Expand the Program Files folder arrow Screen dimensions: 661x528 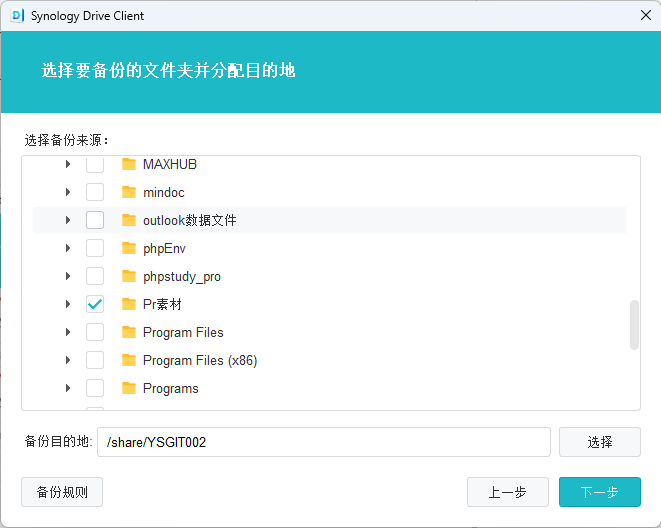pyautogui.click(x=68, y=332)
